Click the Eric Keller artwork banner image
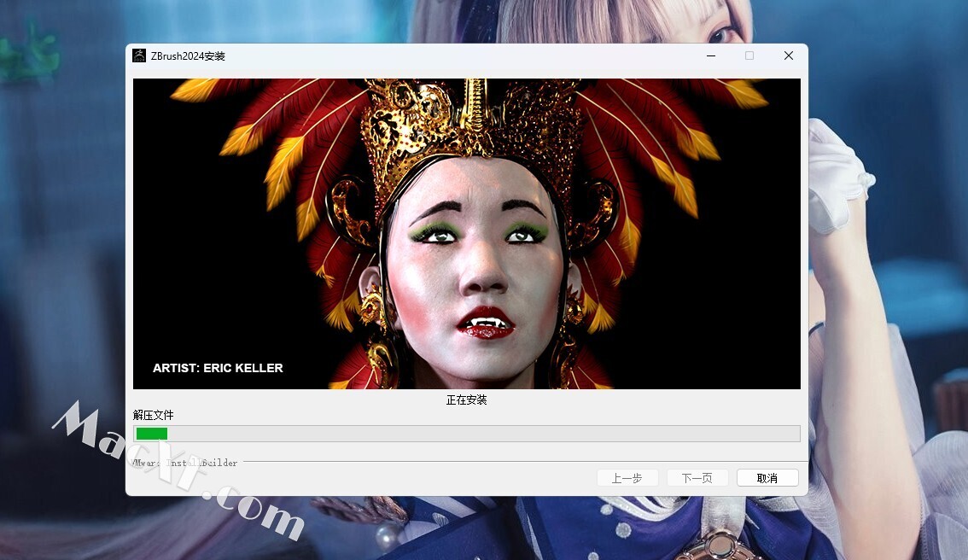 pyautogui.click(x=467, y=233)
